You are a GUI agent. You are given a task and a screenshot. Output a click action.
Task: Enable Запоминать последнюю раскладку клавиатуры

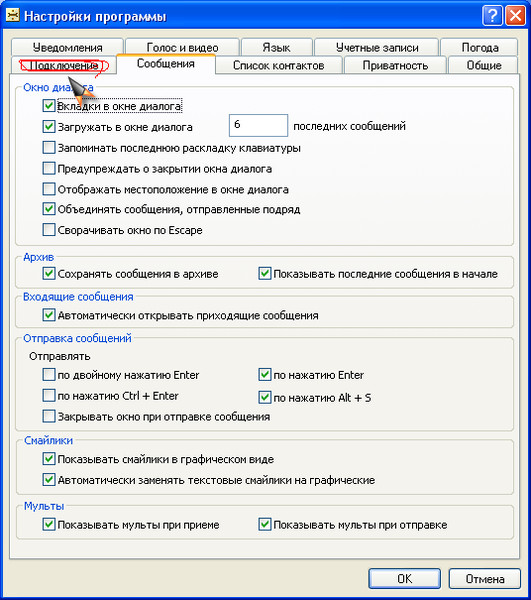point(49,147)
